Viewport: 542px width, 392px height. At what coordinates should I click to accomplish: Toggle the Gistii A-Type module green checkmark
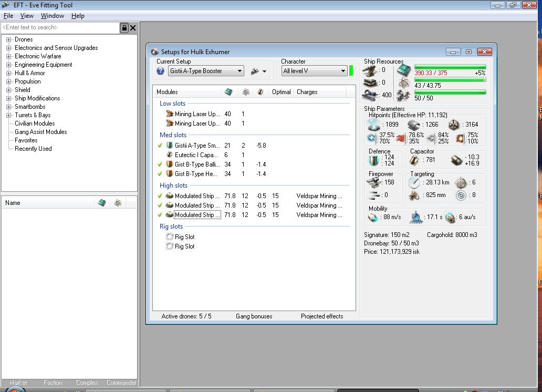(160, 146)
